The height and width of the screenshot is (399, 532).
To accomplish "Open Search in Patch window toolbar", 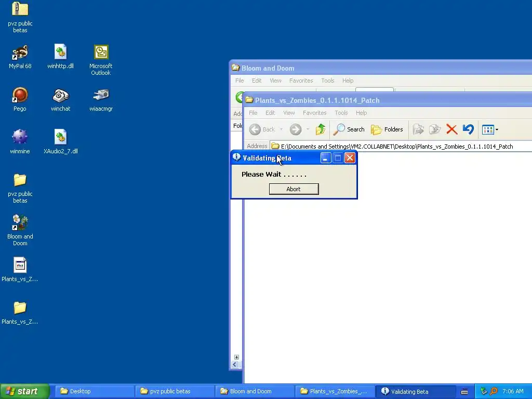I will tap(349, 129).
